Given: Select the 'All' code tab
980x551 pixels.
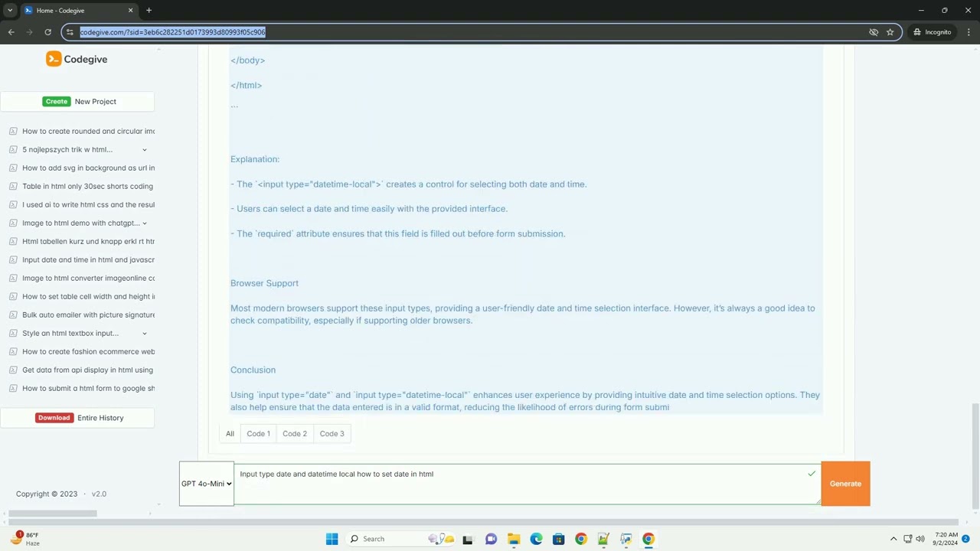Looking at the screenshot, I should (x=230, y=434).
